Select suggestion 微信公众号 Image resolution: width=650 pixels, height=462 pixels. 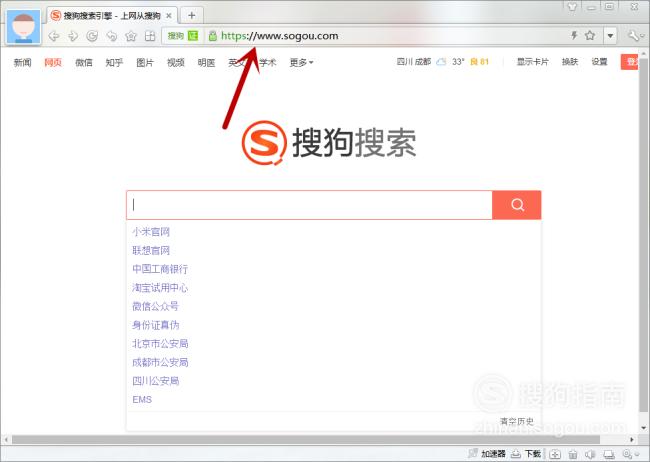(x=155, y=306)
